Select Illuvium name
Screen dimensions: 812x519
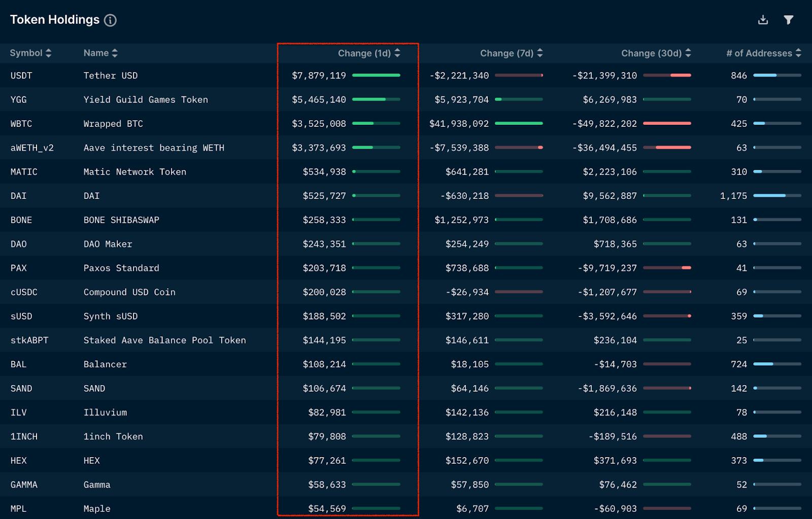coord(105,412)
